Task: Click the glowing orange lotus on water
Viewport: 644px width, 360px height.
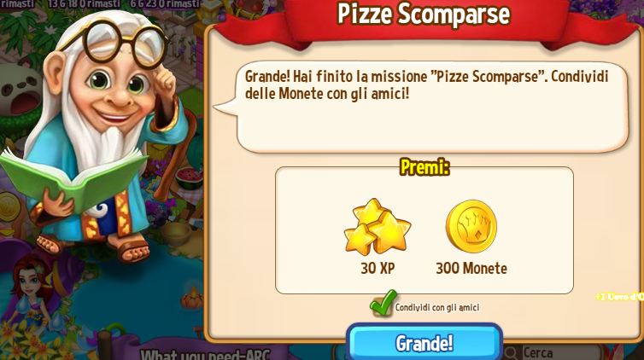Action: pyautogui.click(x=192, y=299)
